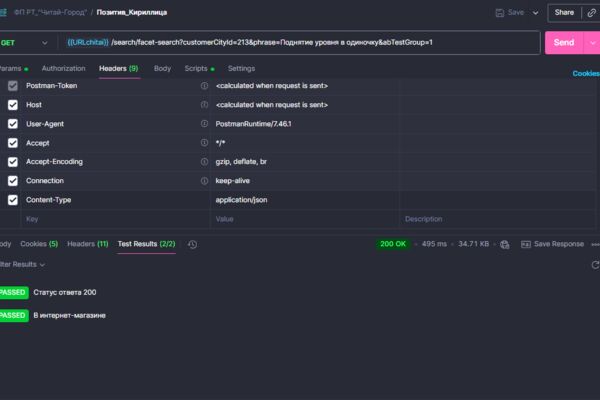Click info icon for Postman-Token header
The image size is (600, 400).
pyautogui.click(x=204, y=86)
